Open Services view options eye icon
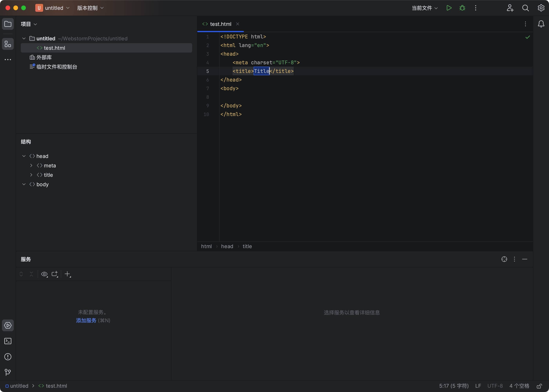 coord(45,274)
